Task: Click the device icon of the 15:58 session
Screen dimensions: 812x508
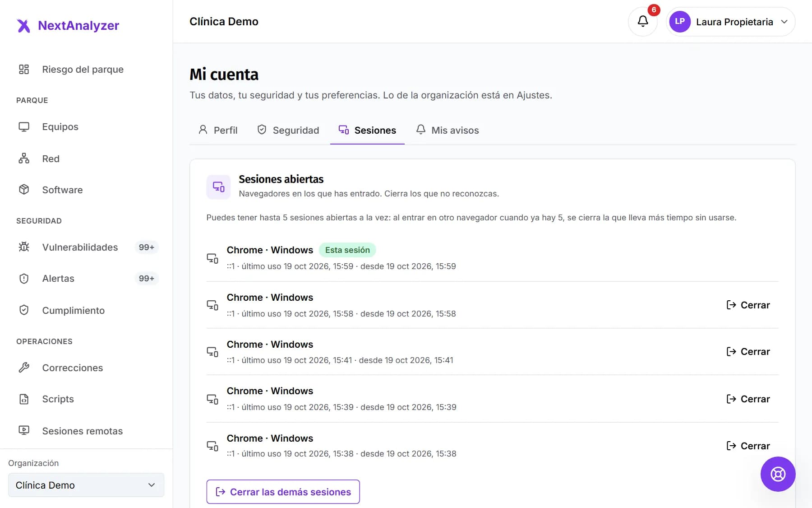Action: 212,305
